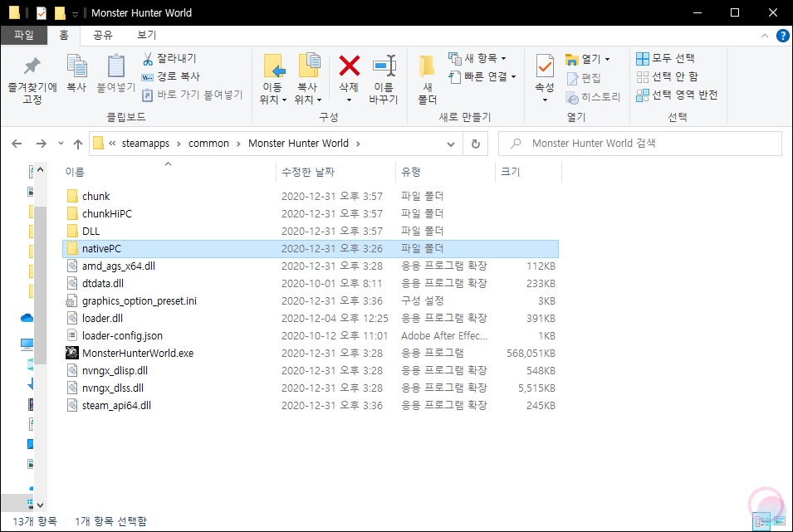Invert selection with 선택 영역 반전
793x532 pixels.
pyautogui.click(x=677, y=95)
